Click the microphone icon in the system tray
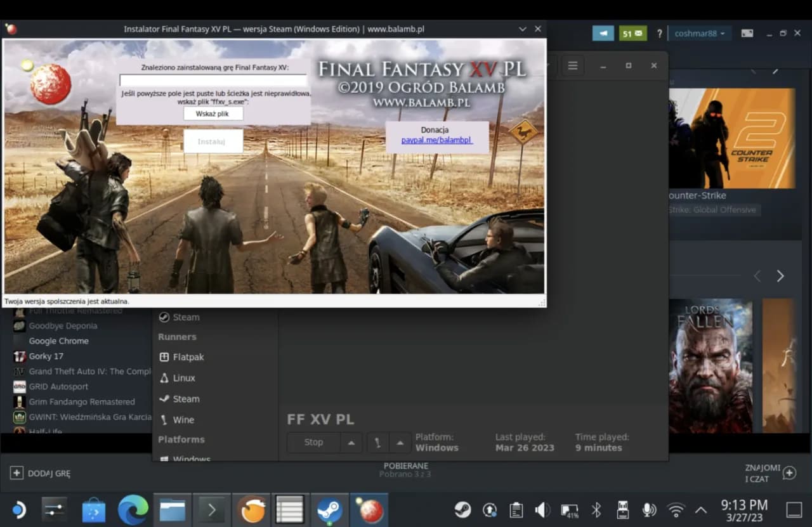The height and width of the screenshot is (527, 812). point(648,509)
